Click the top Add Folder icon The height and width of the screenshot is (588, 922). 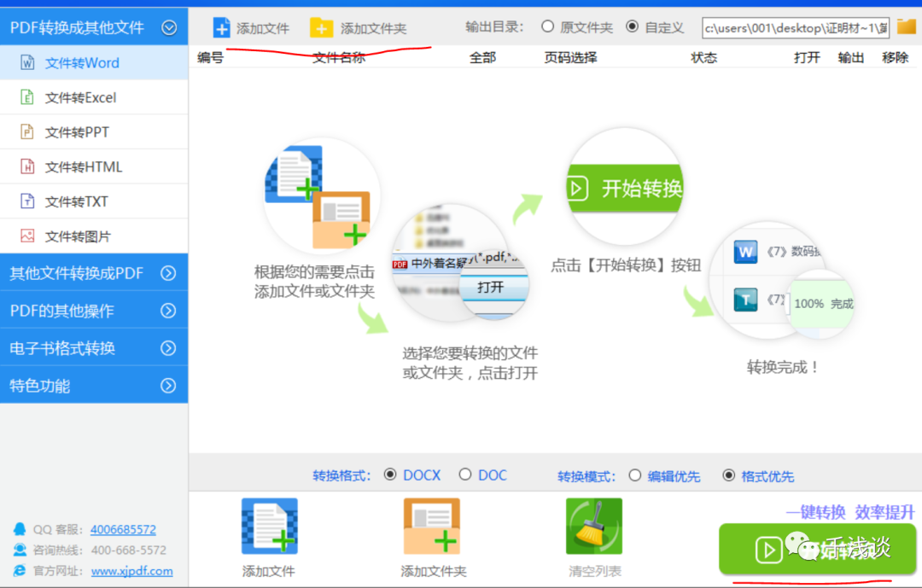[321, 27]
